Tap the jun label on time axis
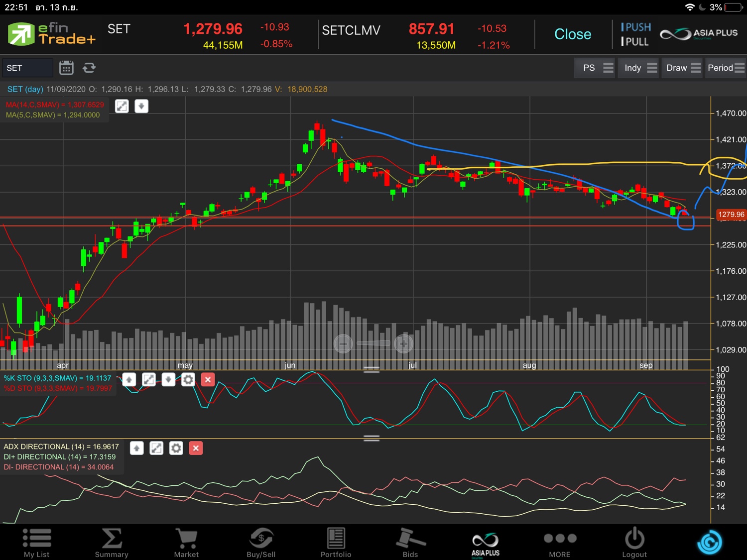Viewport: 747px width, 560px height. click(x=290, y=365)
